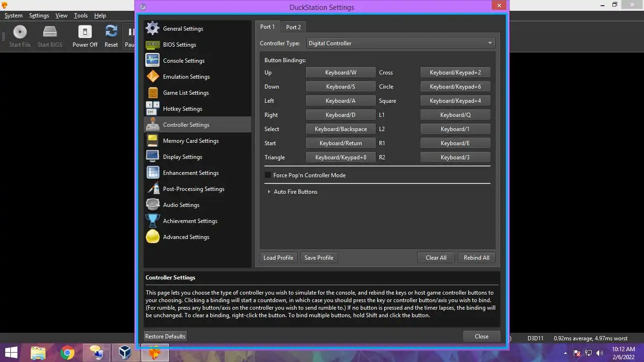
Task: Open the Tools menu
Action: point(81,16)
